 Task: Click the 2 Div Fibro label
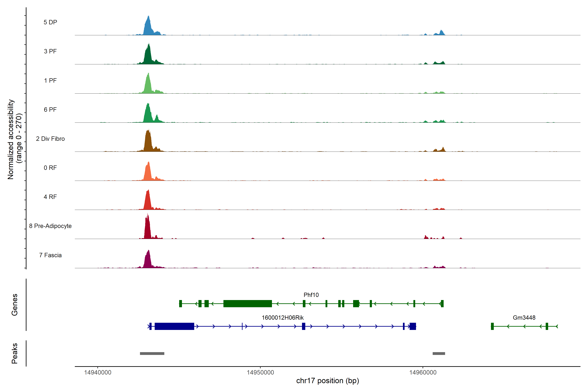(x=50, y=139)
